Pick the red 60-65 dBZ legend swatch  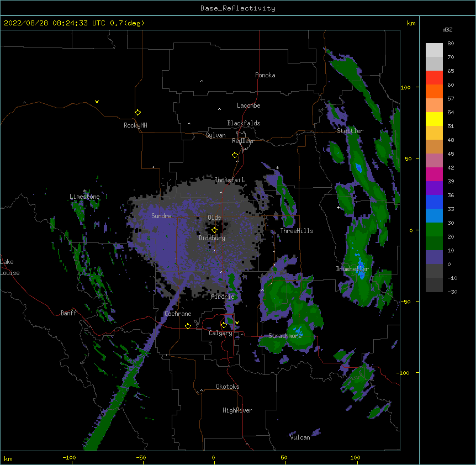coord(434,78)
